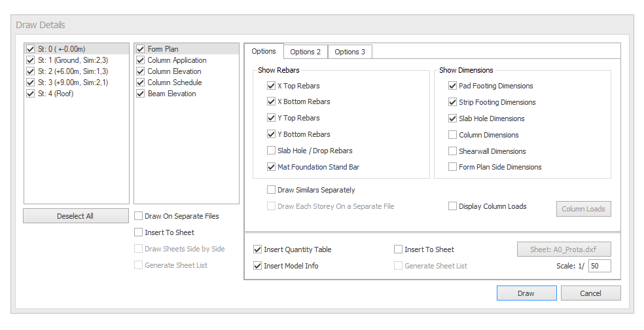Toggle Mat Foundation Stand Bar checkbox

point(271,167)
